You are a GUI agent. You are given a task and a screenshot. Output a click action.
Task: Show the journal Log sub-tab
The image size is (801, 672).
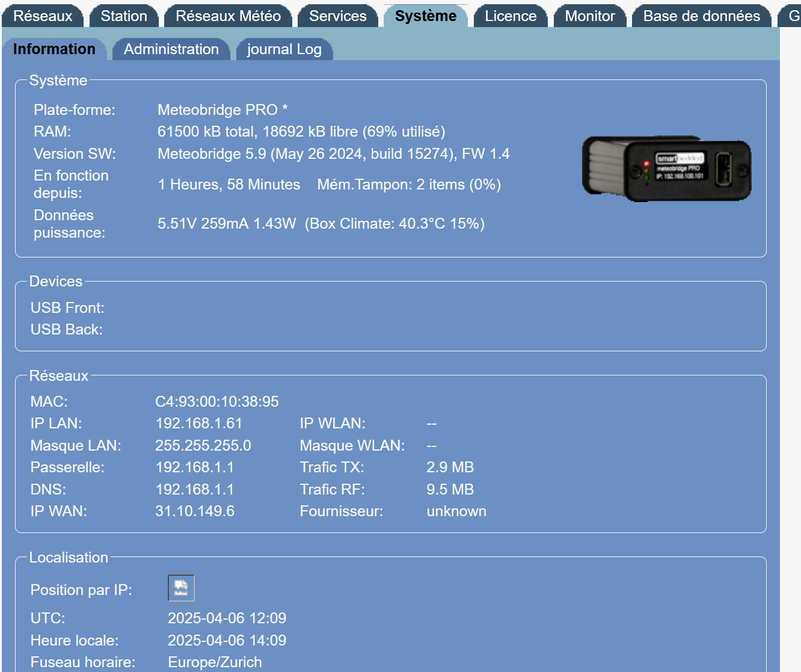click(x=284, y=49)
